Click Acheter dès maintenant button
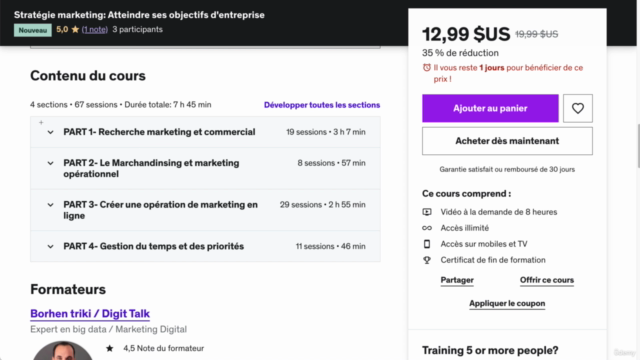The width and height of the screenshot is (640, 360). 507,141
